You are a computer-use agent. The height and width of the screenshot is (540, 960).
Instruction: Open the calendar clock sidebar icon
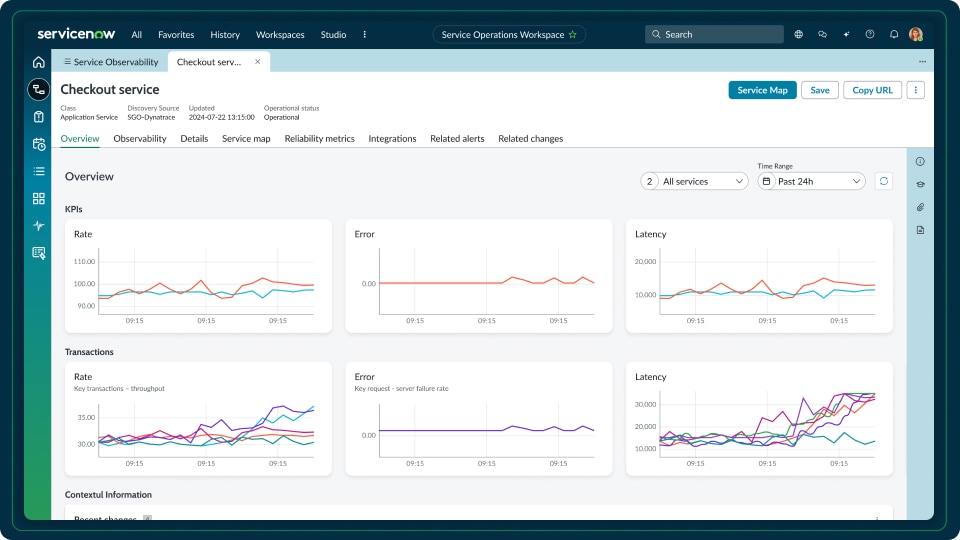point(39,144)
